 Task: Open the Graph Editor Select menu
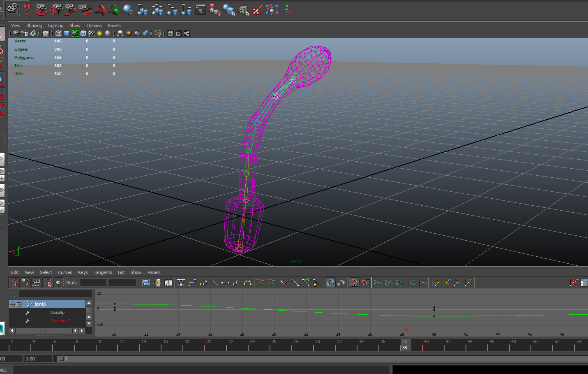pos(46,272)
